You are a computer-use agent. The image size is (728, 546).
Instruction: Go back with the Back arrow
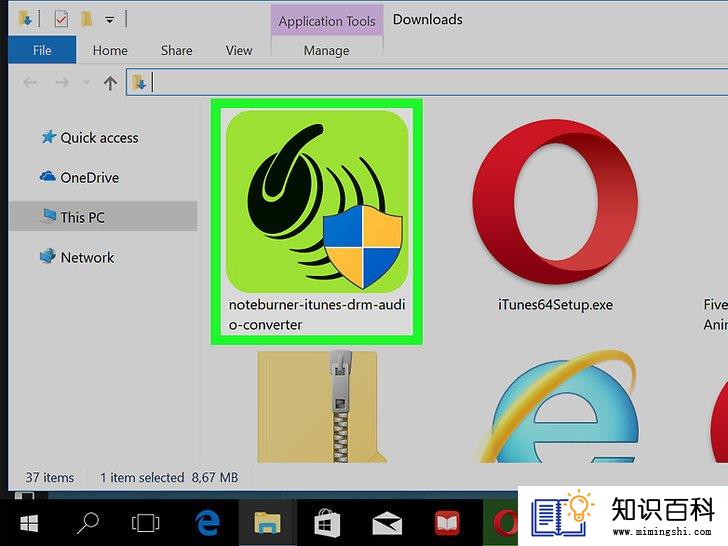(30, 83)
